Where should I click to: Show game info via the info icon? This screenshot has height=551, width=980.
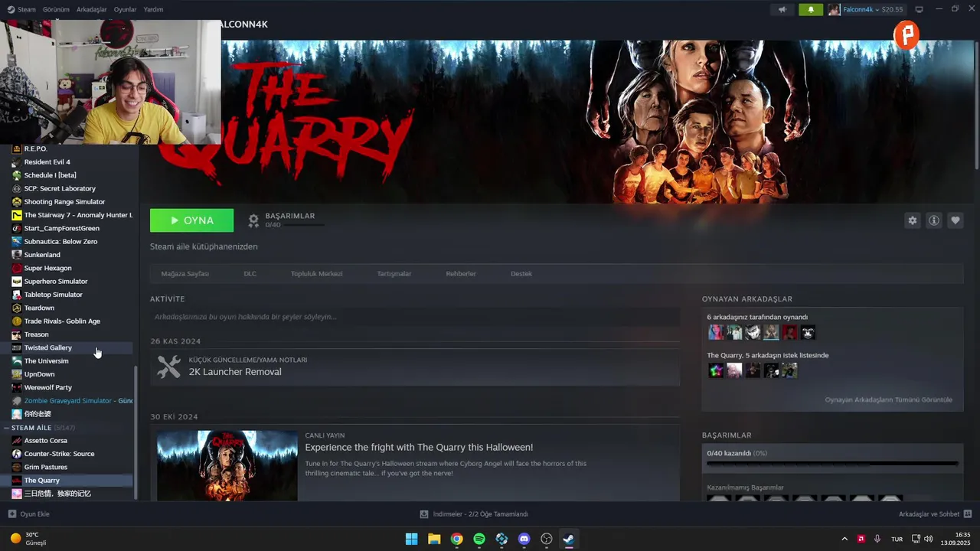[x=934, y=220]
